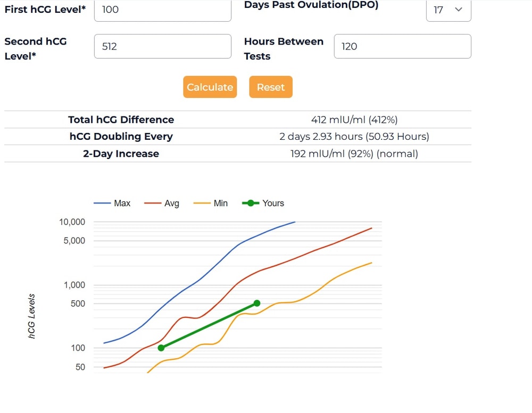The image size is (532, 413).
Task: Click the red Avg legend line swatch
Action: point(153,203)
